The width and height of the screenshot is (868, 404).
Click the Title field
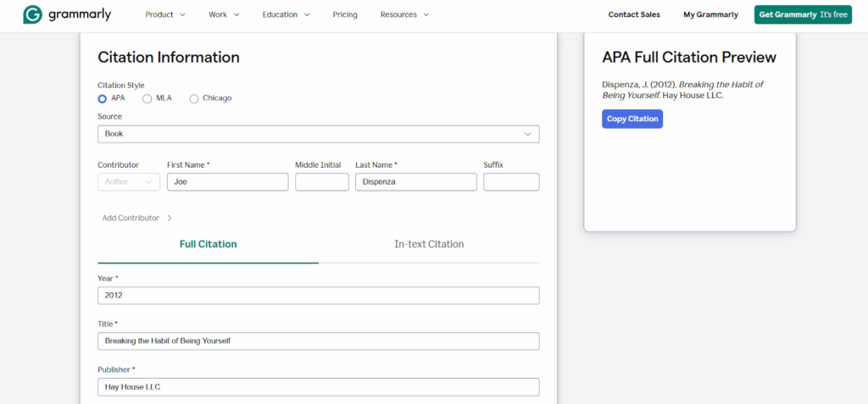click(x=319, y=341)
